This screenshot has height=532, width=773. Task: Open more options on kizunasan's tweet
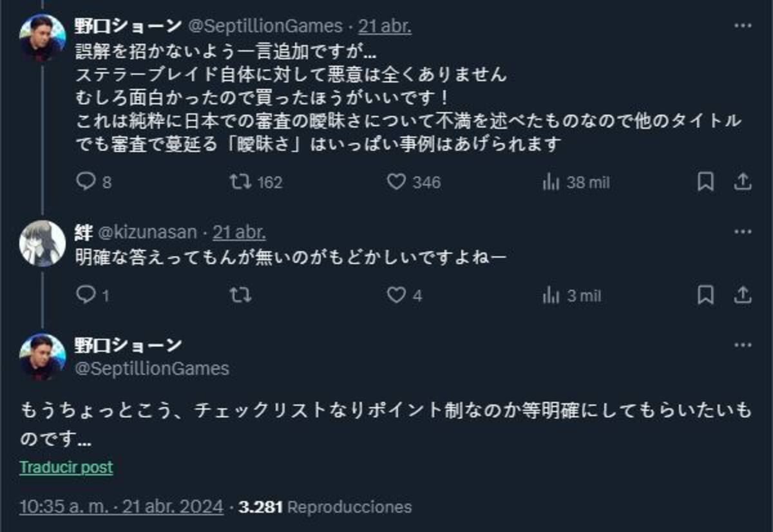point(743,232)
